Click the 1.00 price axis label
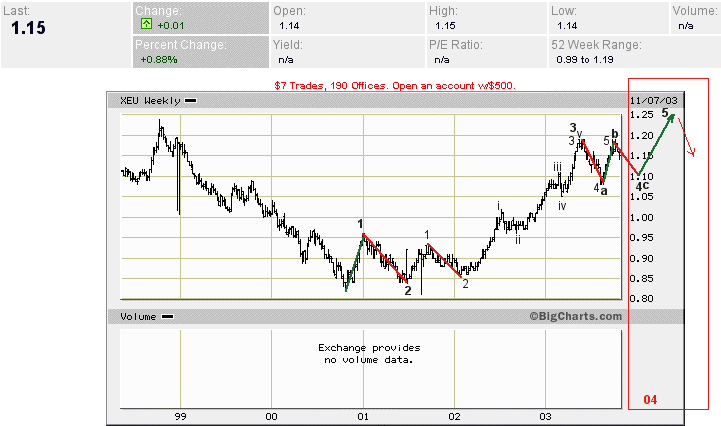Screen dimensions: 721x426 click(x=641, y=218)
